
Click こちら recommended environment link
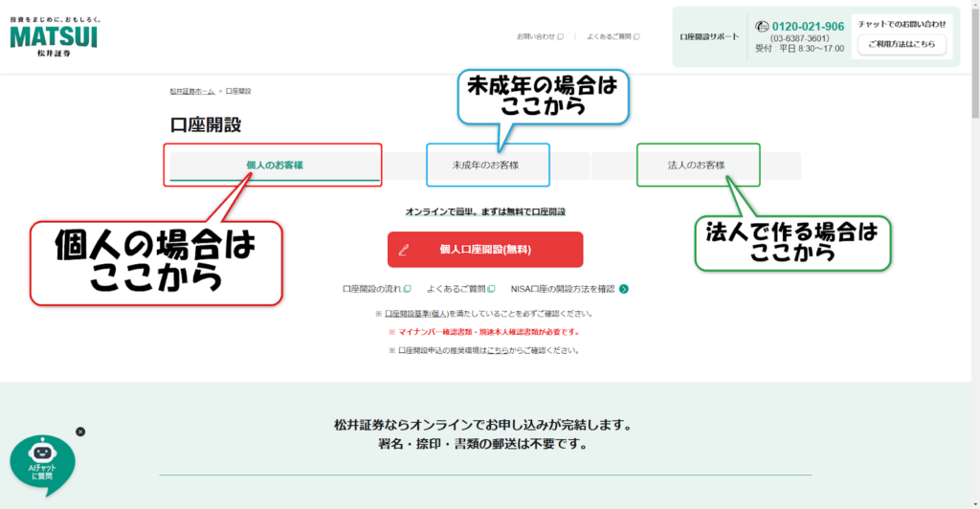coord(498,350)
